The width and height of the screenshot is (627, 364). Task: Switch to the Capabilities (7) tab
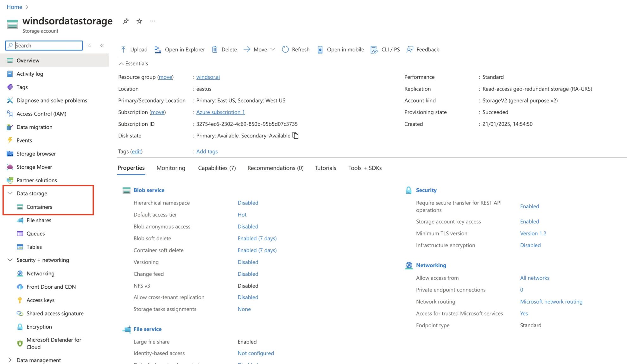coord(217,168)
